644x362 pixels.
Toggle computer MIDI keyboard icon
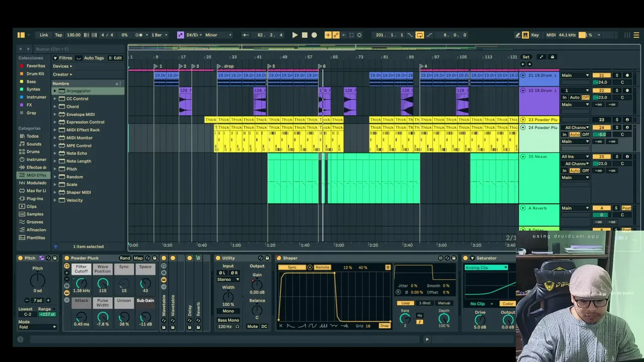(525, 35)
